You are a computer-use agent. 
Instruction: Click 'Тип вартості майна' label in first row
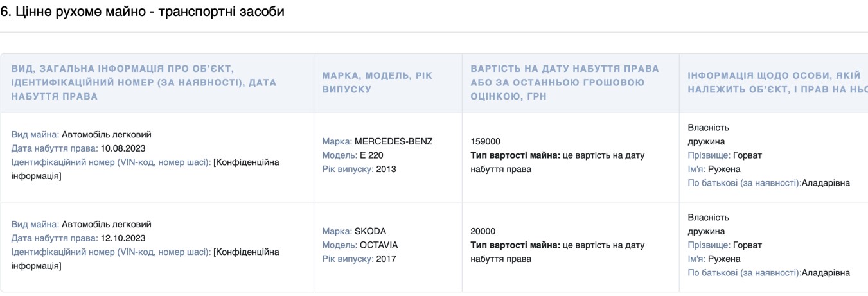[515, 155]
